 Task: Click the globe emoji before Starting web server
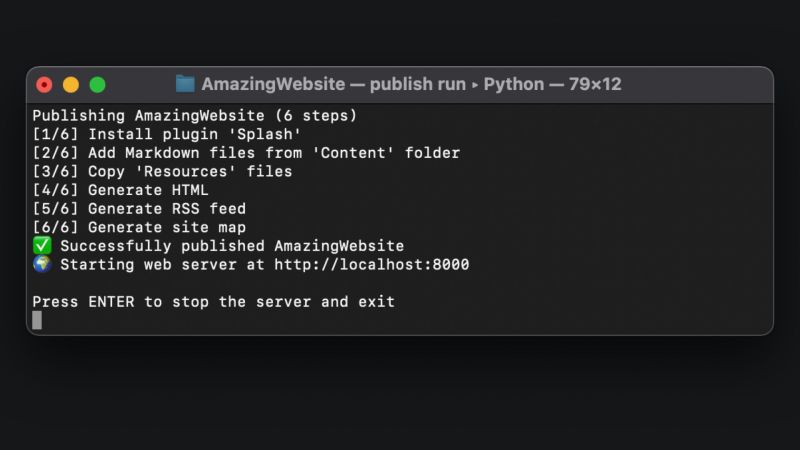[x=42, y=264]
